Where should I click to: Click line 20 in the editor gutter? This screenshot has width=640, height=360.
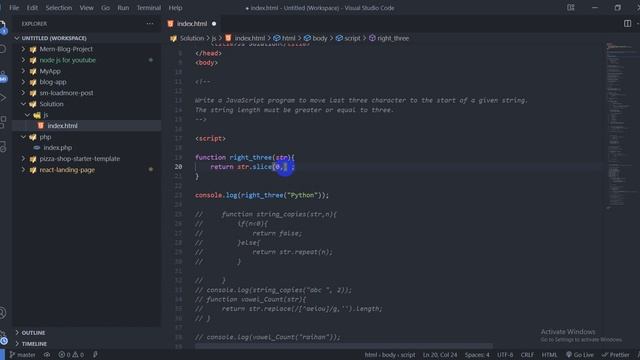[x=178, y=167]
